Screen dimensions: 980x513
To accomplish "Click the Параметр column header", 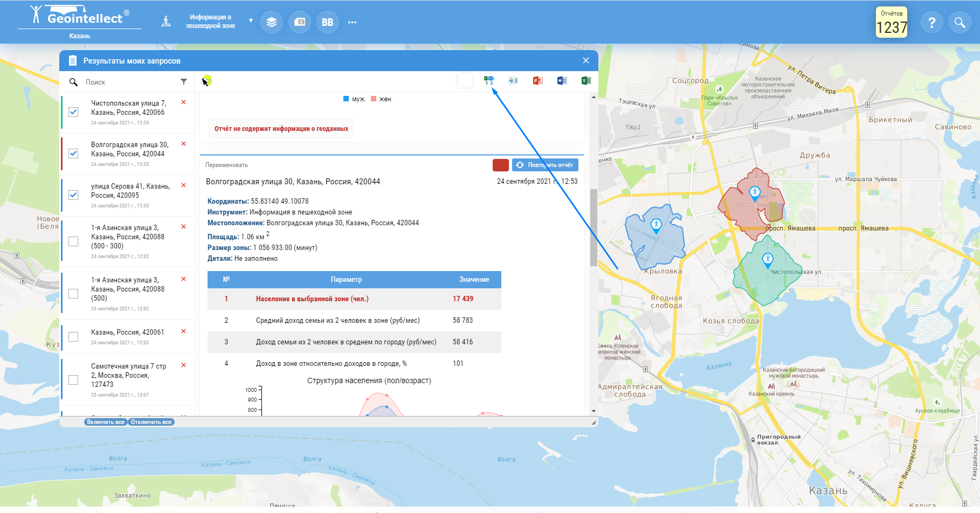I will (346, 280).
